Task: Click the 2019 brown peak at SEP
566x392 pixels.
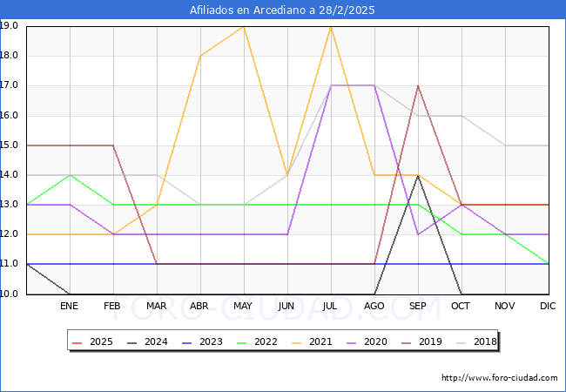Action: pos(418,86)
